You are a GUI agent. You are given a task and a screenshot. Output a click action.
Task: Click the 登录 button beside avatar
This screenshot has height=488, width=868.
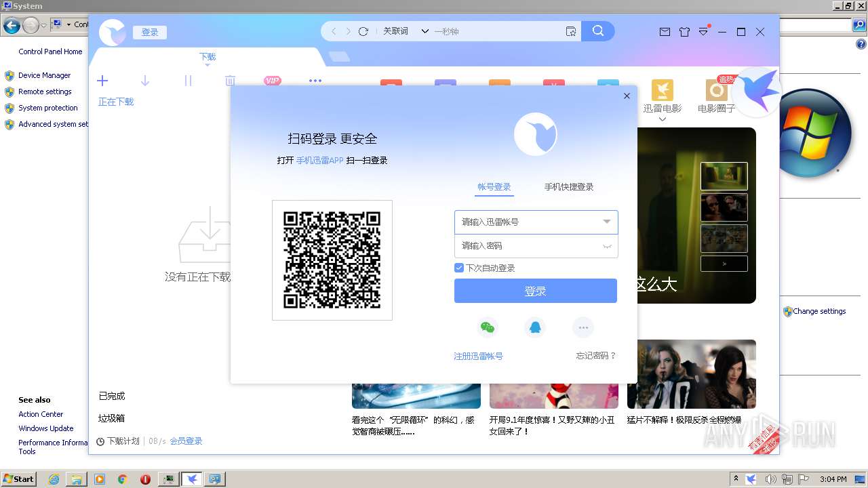click(x=150, y=33)
